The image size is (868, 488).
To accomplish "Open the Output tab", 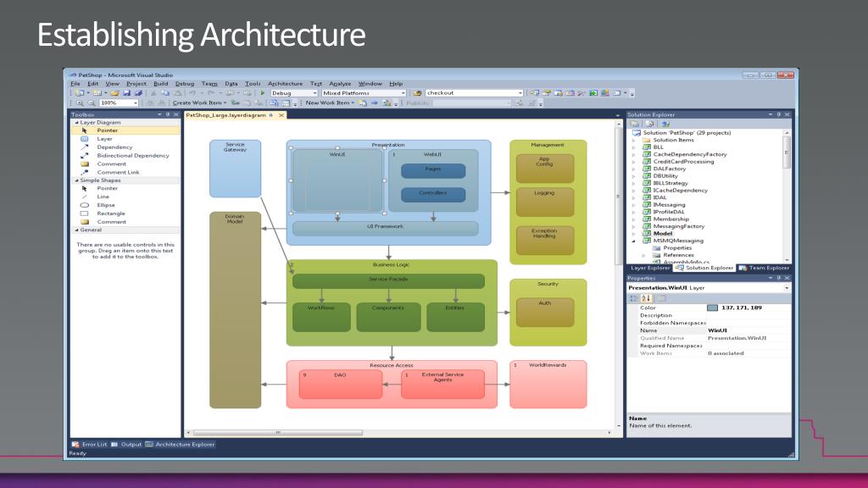I will 126,444.
